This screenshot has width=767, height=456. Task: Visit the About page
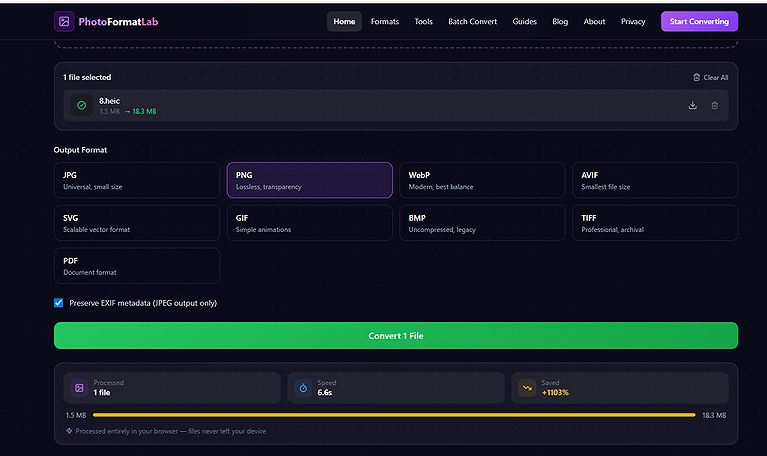594,22
